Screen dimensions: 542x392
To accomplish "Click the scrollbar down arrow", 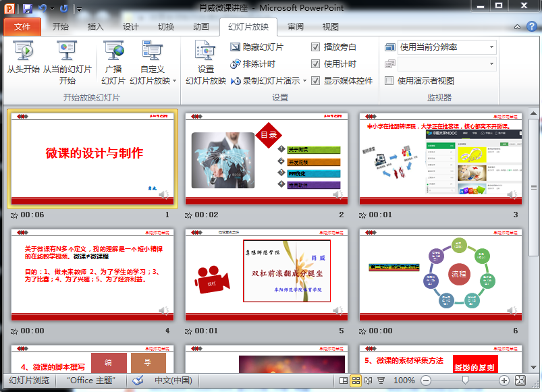I will 533,368.
